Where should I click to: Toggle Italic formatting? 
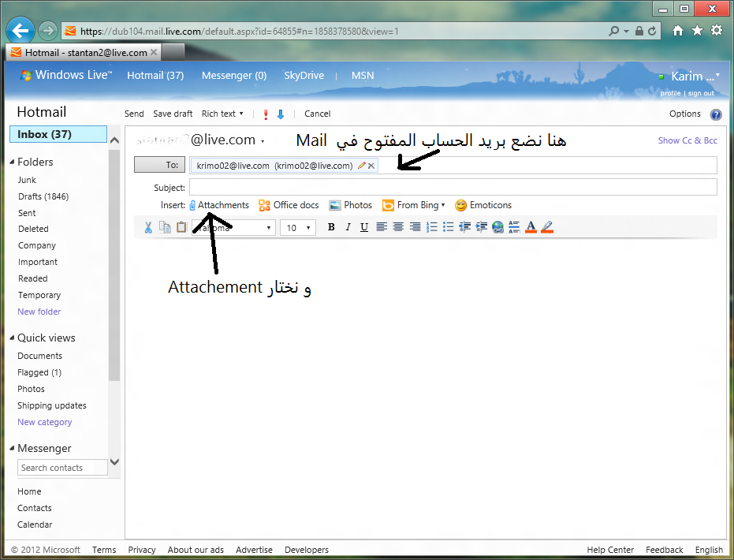[x=348, y=227]
